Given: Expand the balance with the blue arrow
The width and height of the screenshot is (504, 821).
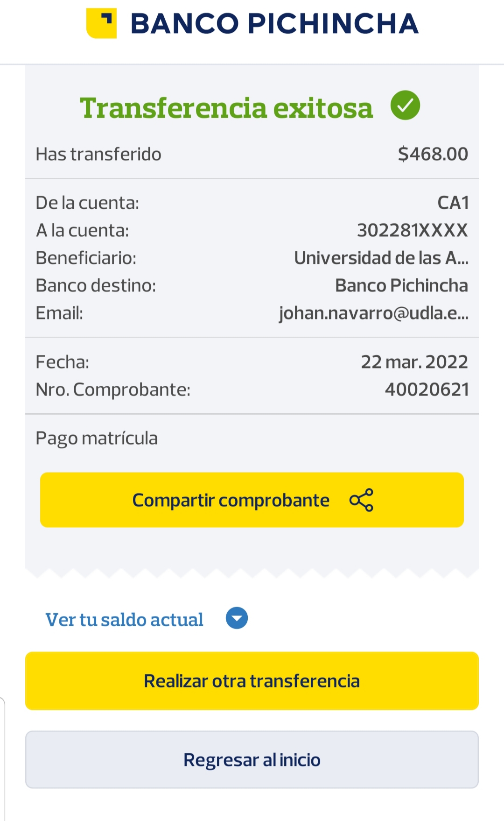Looking at the screenshot, I should pos(237,618).
